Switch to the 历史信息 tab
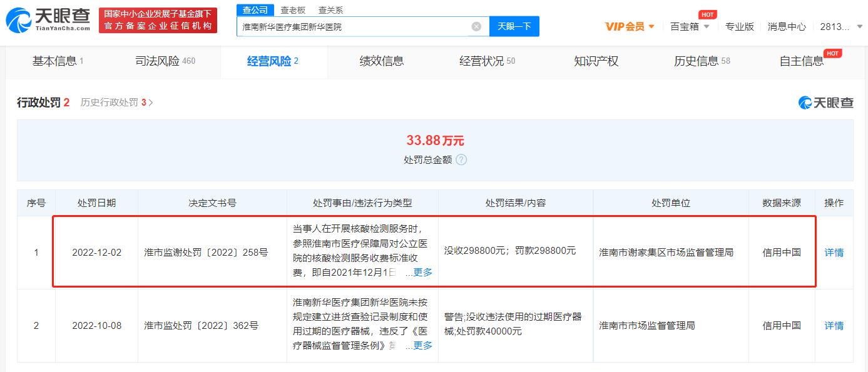868x372 pixels. point(702,61)
